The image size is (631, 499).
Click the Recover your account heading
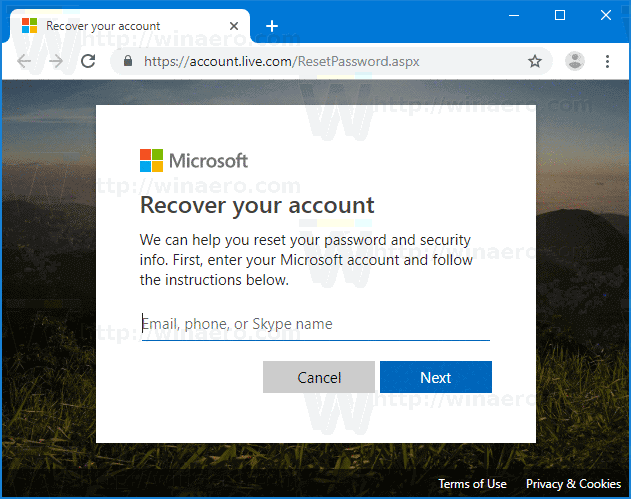(x=257, y=206)
